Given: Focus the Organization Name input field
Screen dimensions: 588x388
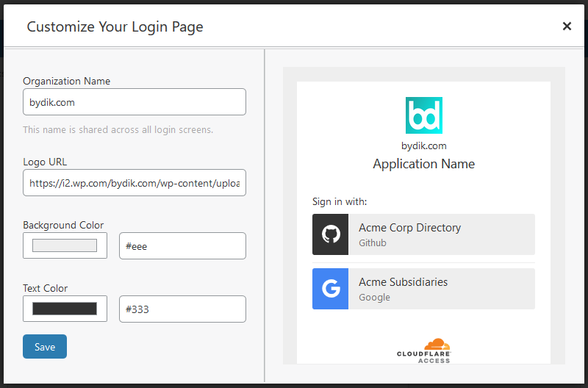Looking at the screenshot, I should click(135, 102).
